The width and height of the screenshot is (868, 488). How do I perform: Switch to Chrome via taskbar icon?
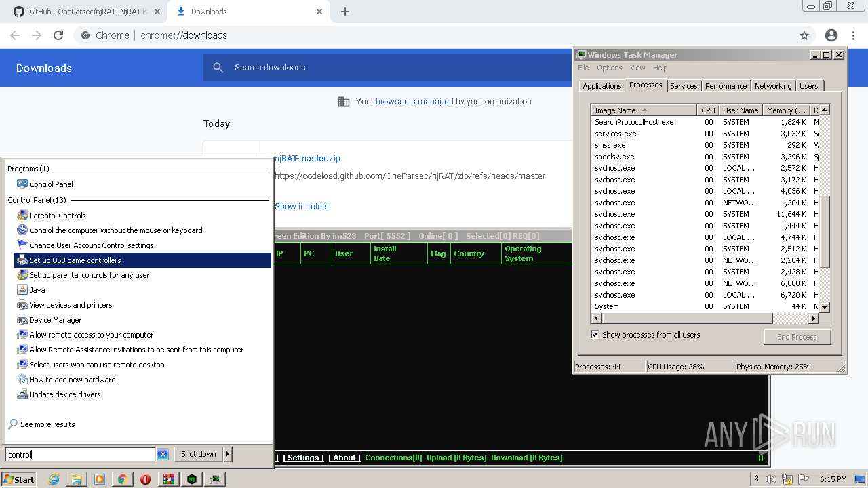122,479
